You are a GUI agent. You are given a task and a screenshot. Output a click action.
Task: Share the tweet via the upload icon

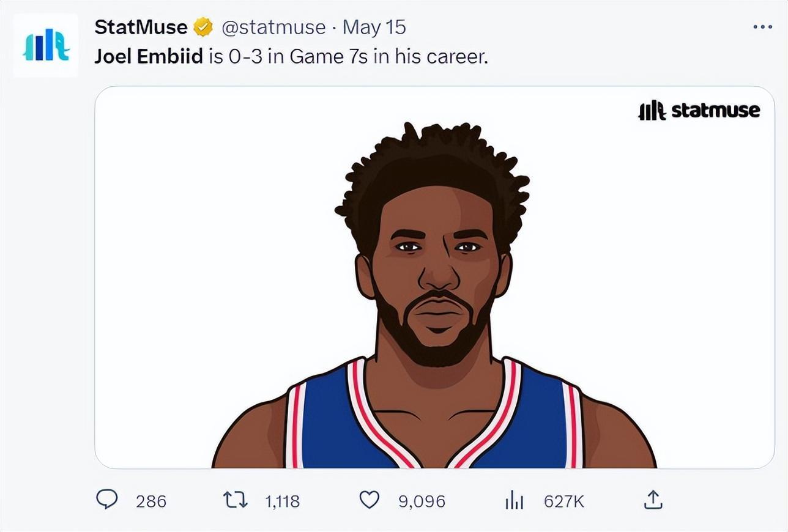click(x=653, y=500)
